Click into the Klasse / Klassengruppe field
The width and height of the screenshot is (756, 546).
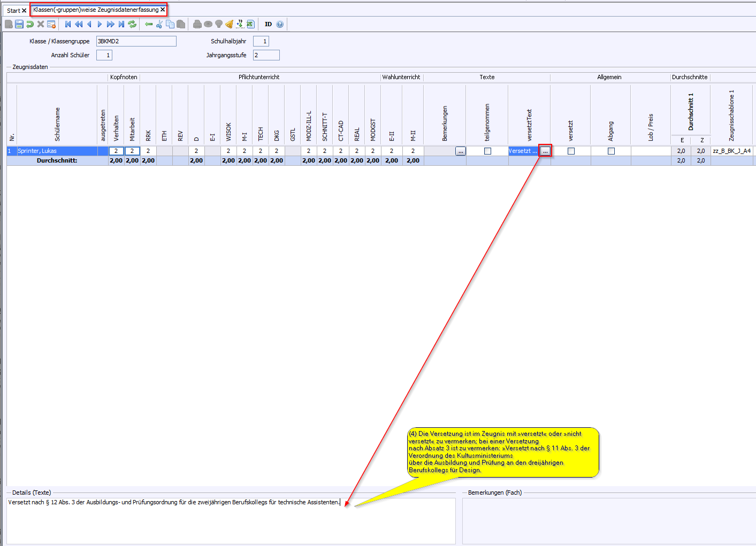click(136, 41)
